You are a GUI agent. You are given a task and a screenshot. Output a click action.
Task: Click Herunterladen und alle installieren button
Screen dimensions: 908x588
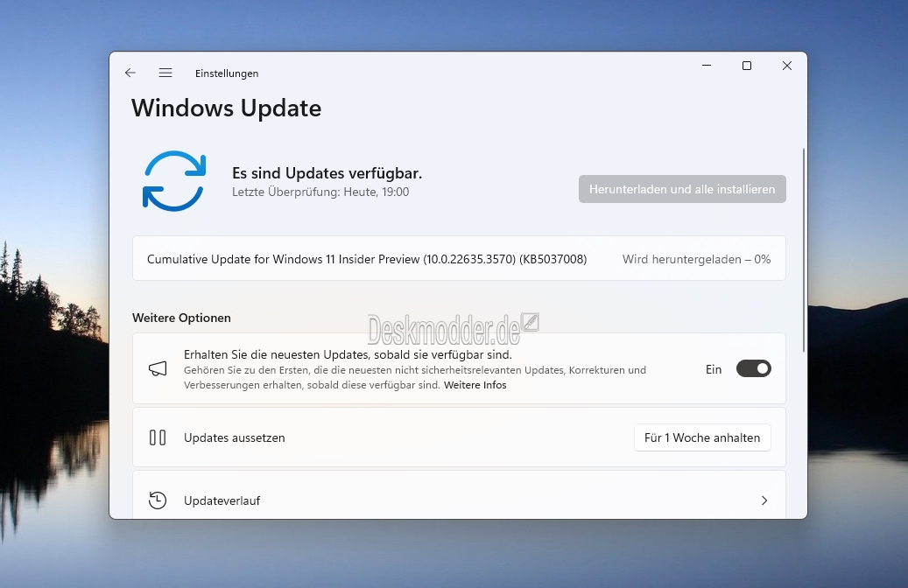[x=682, y=189]
